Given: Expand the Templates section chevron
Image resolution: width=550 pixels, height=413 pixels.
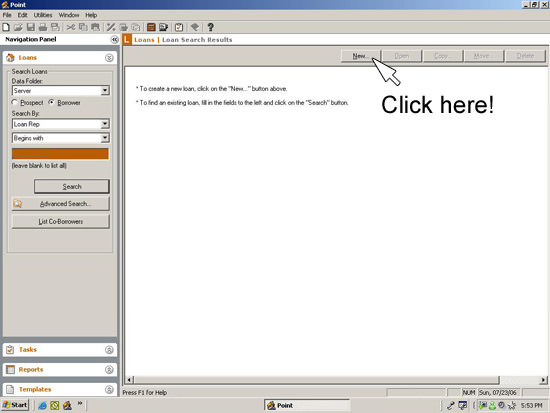Looking at the screenshot, I should (x=109, y=389).
